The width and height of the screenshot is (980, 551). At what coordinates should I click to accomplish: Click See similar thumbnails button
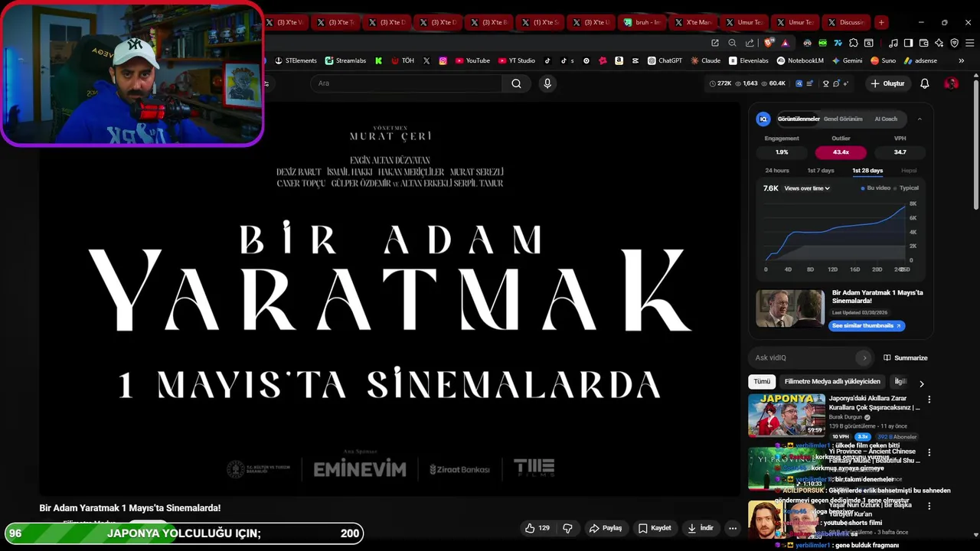coord(866,326)
